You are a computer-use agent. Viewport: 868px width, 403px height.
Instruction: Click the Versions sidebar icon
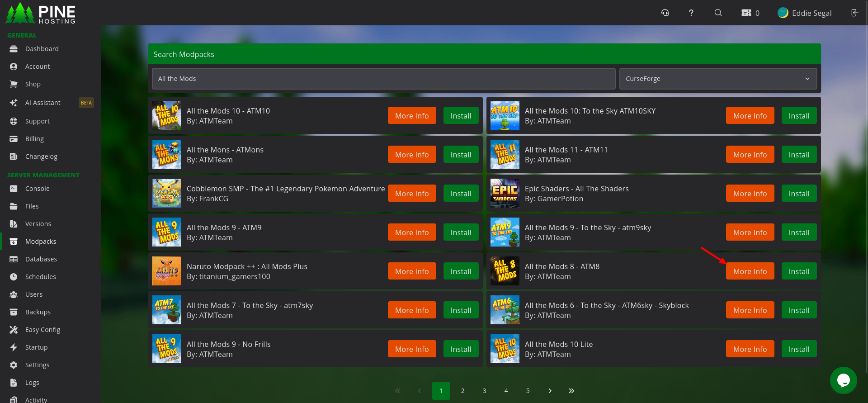click(x=14, y=224)
